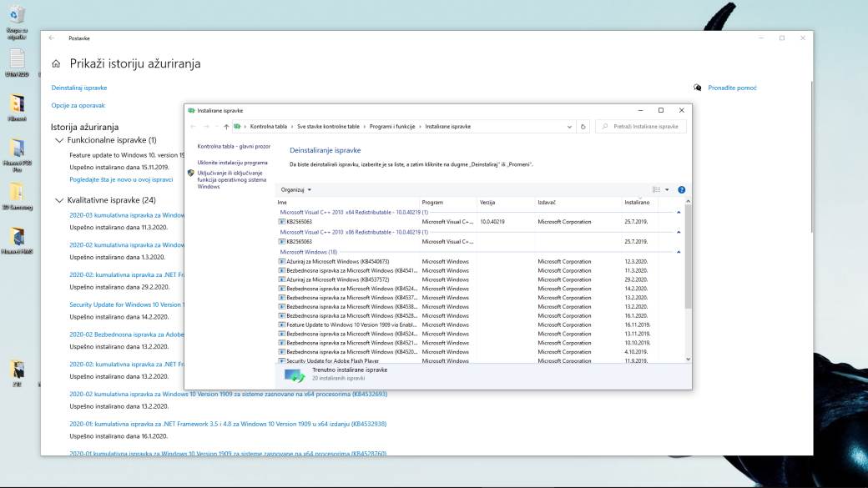Open the Recycle Bin on the desktop
The height and width of the screenshot is (488, 868).
click(16, 15)
